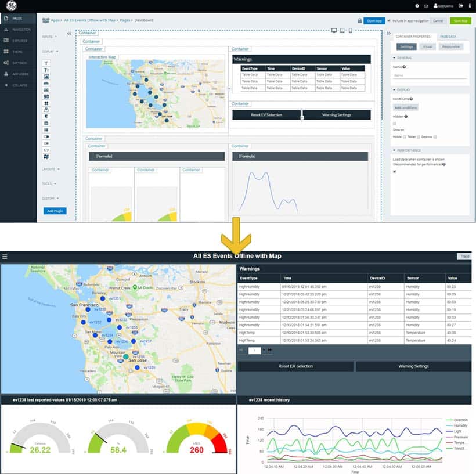Toggle Include in app navigation checkbox

pyautogui.click(x=389, y=21)
